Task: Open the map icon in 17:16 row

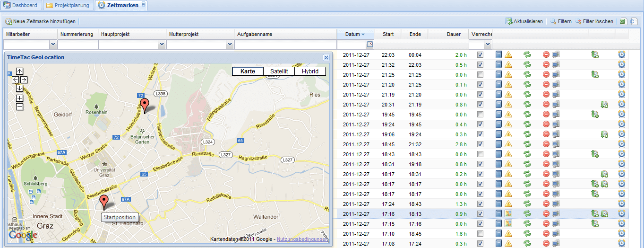Action: point(508,214)
